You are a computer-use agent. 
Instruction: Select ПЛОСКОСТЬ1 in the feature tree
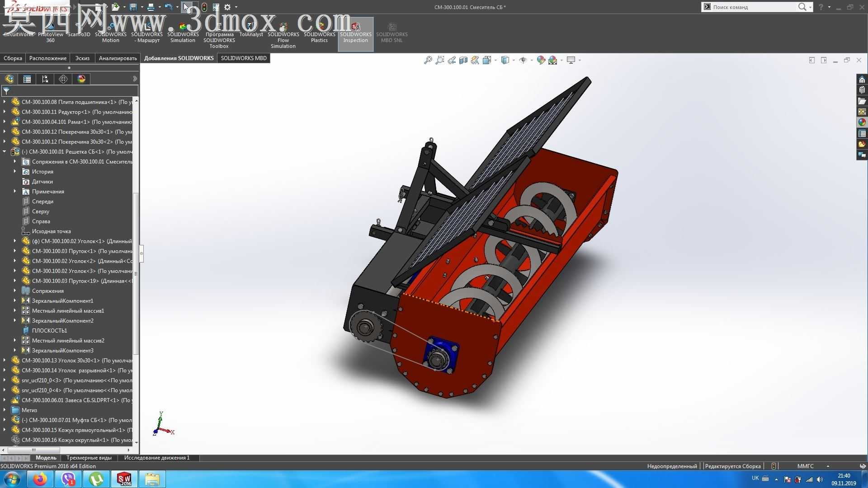coord(50,331)
